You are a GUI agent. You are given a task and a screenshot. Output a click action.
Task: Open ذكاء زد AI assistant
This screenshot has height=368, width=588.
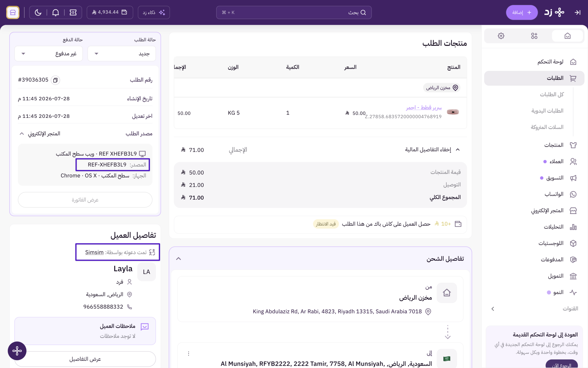pos(154,12)
